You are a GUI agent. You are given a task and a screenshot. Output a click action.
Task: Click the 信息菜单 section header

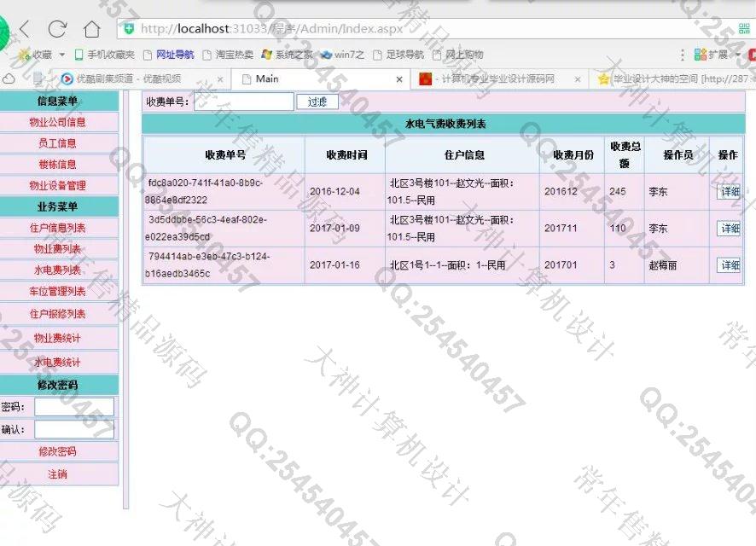tap(57, 102)
